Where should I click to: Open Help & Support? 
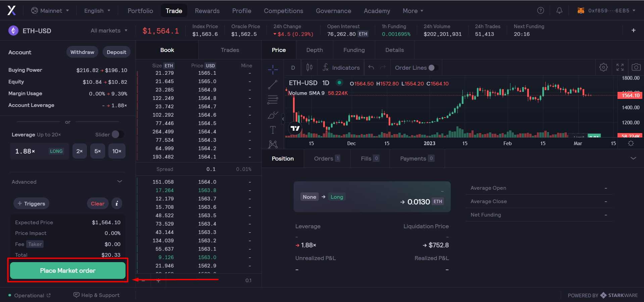click(x=97, y=295)
